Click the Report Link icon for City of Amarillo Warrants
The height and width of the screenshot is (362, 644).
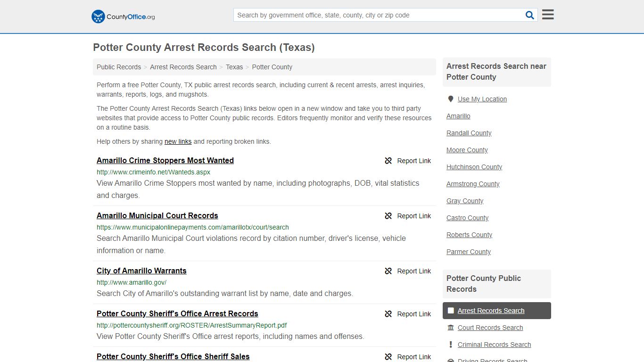(x=388, y=271)
